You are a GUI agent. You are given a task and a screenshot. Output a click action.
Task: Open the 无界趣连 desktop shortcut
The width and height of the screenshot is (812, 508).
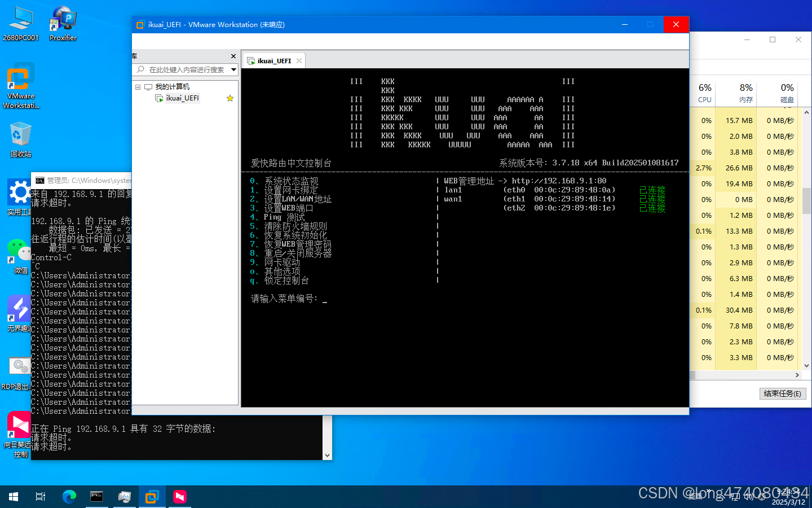pyautogui.click(x=20, y=314)
